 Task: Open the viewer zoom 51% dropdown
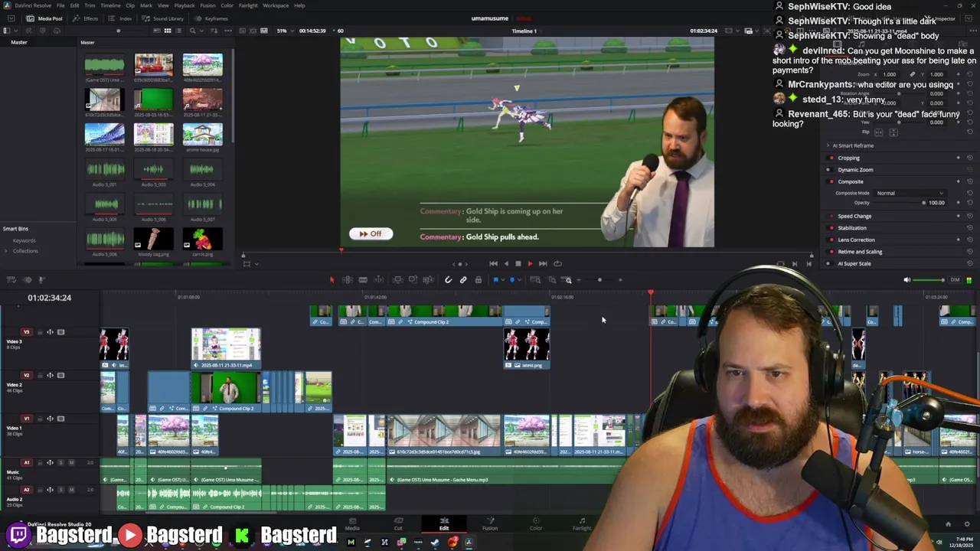pos(285,31)
